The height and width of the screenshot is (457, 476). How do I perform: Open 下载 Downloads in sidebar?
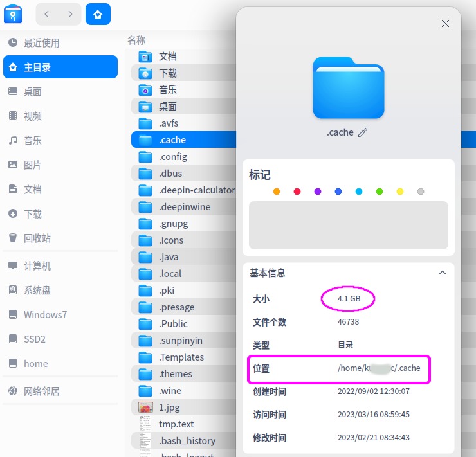click(60, 214)
